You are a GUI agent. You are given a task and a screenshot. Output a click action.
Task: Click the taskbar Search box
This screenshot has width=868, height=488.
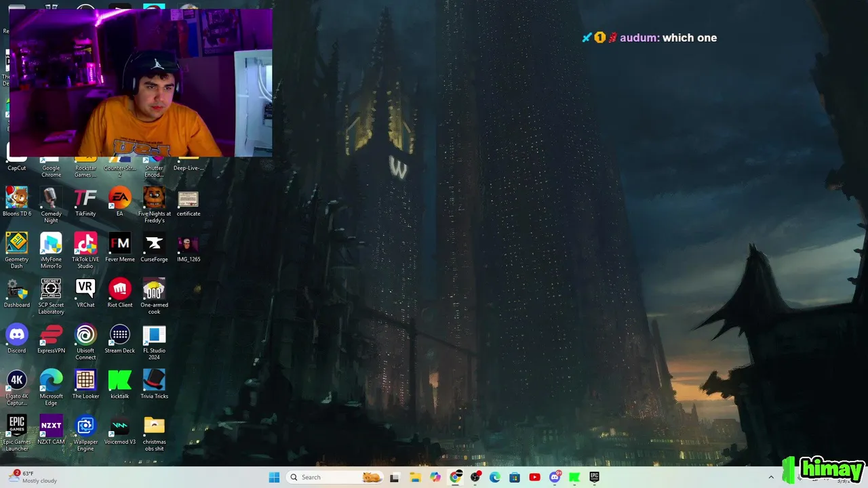[x=334, y=477]
